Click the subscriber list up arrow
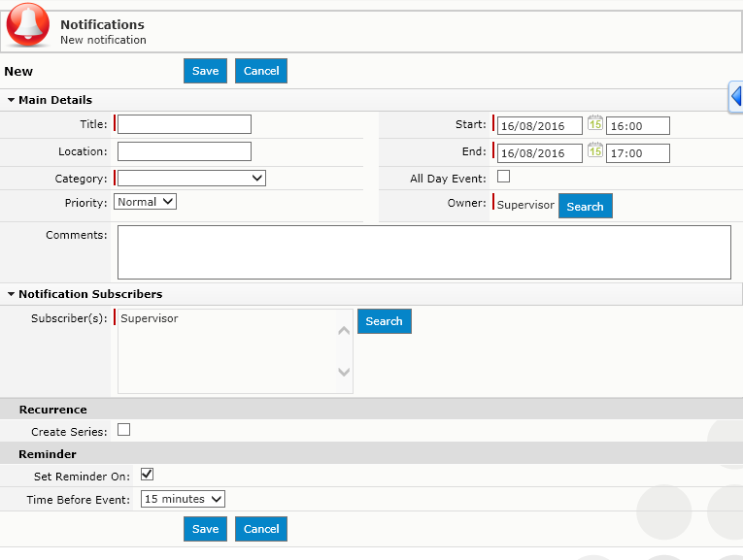Screen dimensions: 743x560 [x=344, y=331]
